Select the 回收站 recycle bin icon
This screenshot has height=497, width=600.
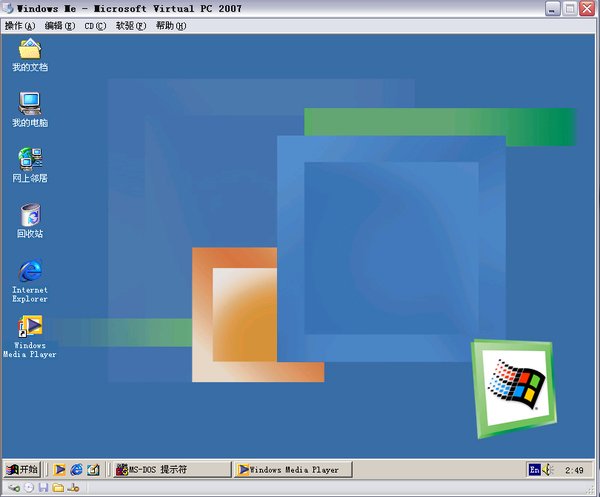pos(30,220)
